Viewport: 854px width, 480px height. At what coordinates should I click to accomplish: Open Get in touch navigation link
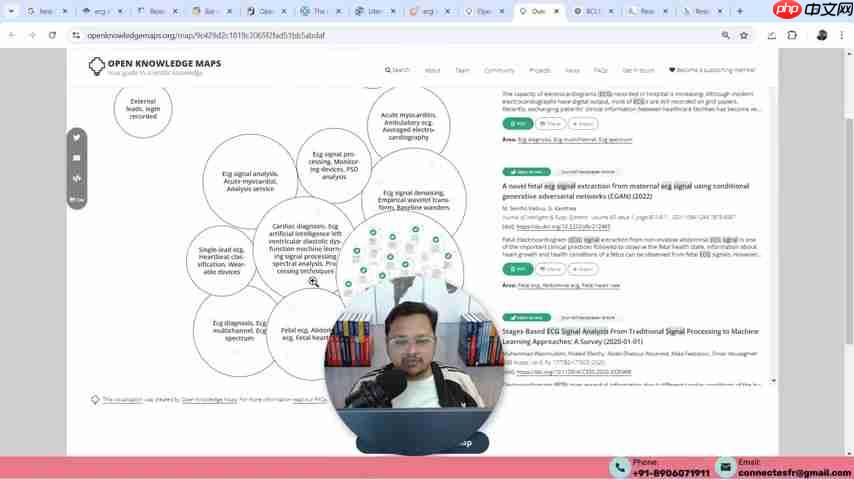point(638,70)
